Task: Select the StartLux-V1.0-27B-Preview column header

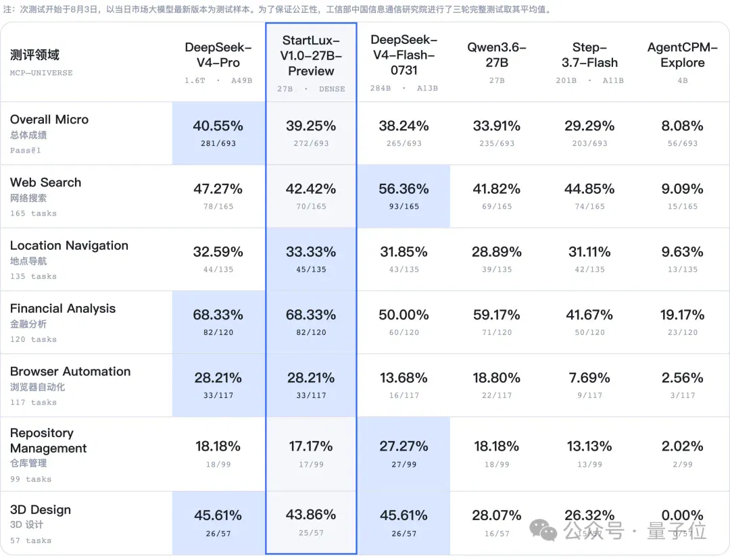Action: click(311, 63)
